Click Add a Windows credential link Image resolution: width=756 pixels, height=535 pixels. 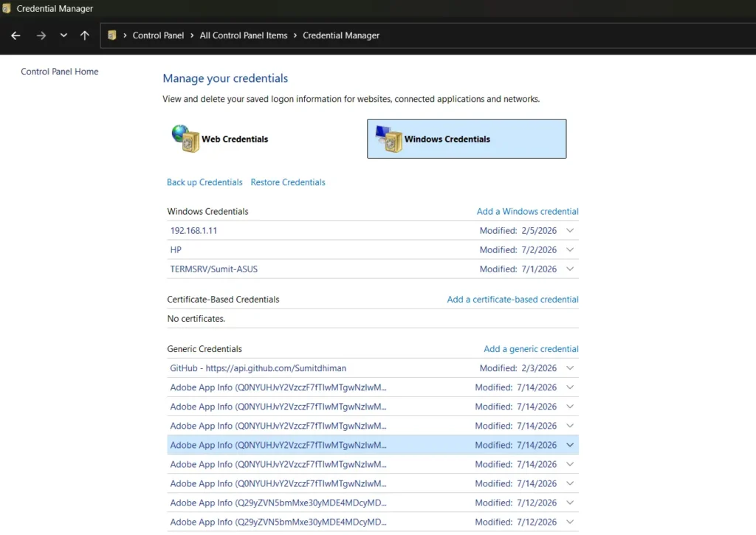click(527, 211)
